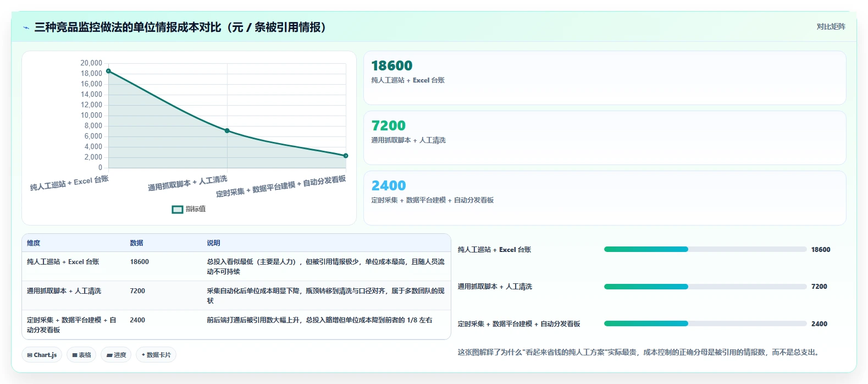868x384 pixels.
Task: Click description starting 前后端打通后被引用数
Action: (319, 320)
